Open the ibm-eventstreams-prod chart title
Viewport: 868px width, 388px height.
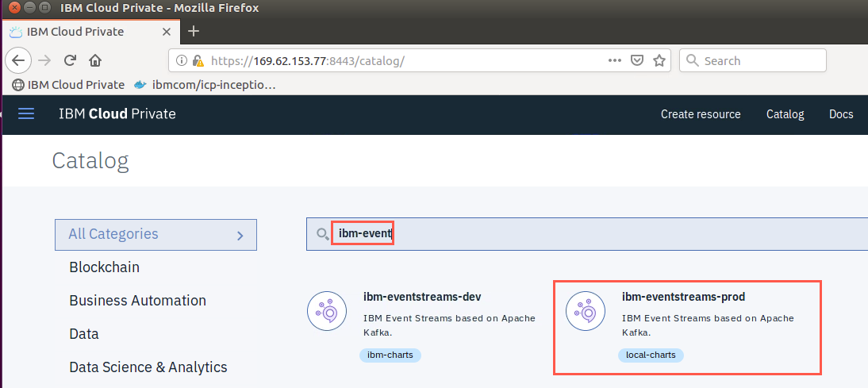[x=683, y=297]
